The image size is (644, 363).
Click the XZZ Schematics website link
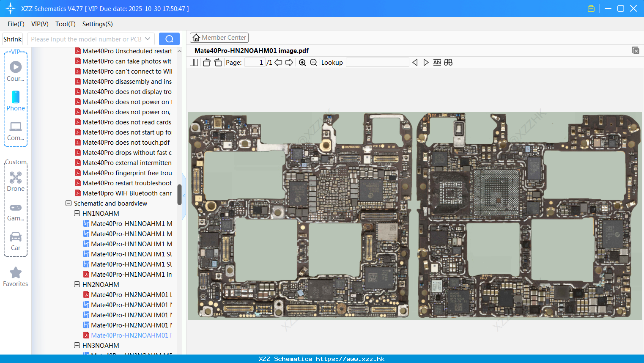point(322,359)
